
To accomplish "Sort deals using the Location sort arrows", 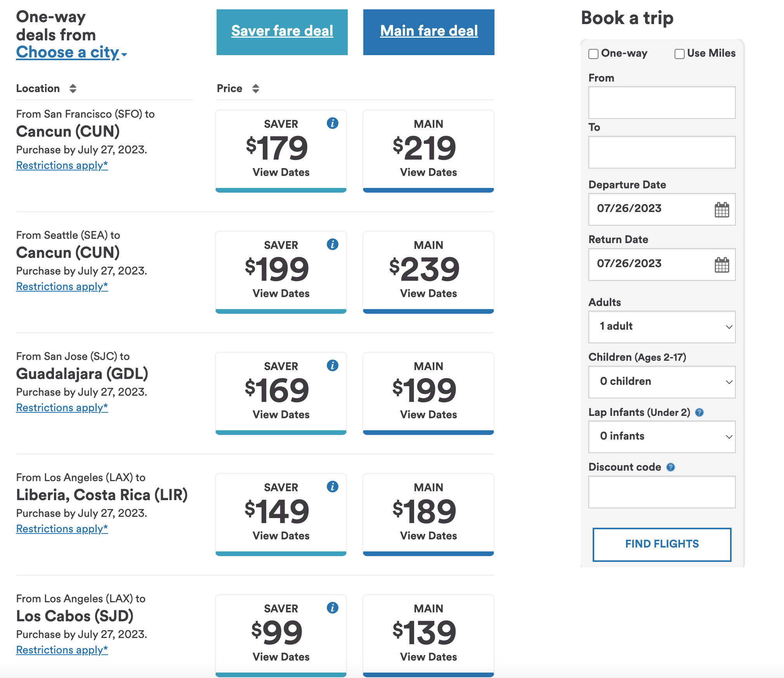I will pos(72,88).
